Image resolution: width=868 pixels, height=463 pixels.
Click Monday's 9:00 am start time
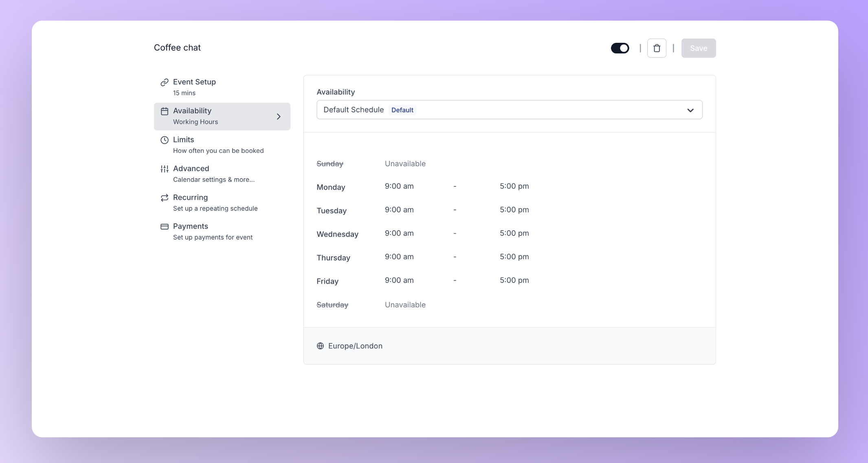pos(399,186)
